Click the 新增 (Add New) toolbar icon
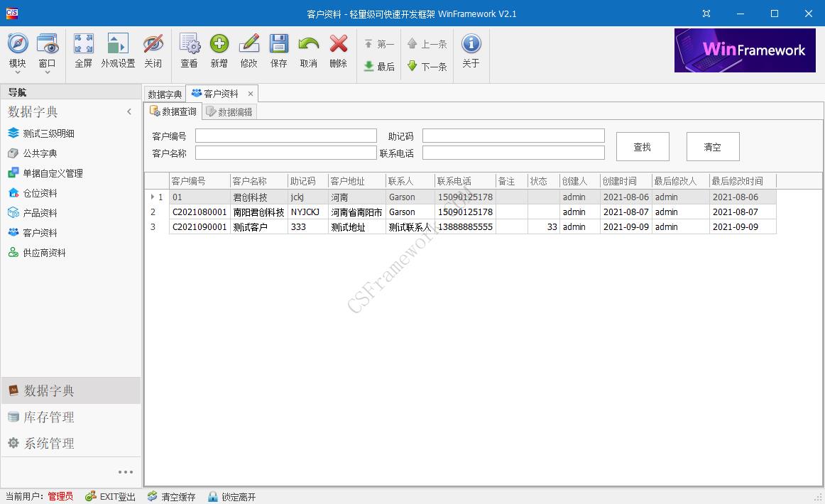825x504 pixels. pyautogui.click(x=219, y=50)
